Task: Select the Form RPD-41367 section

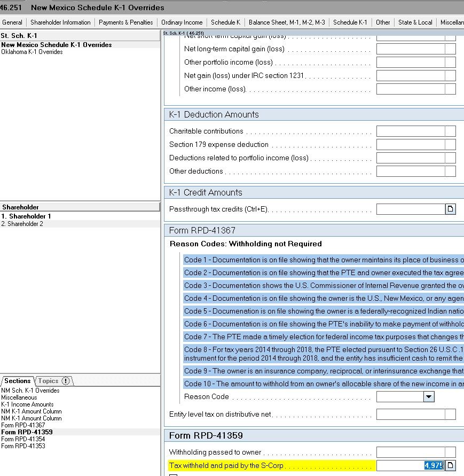Action: 24,425
